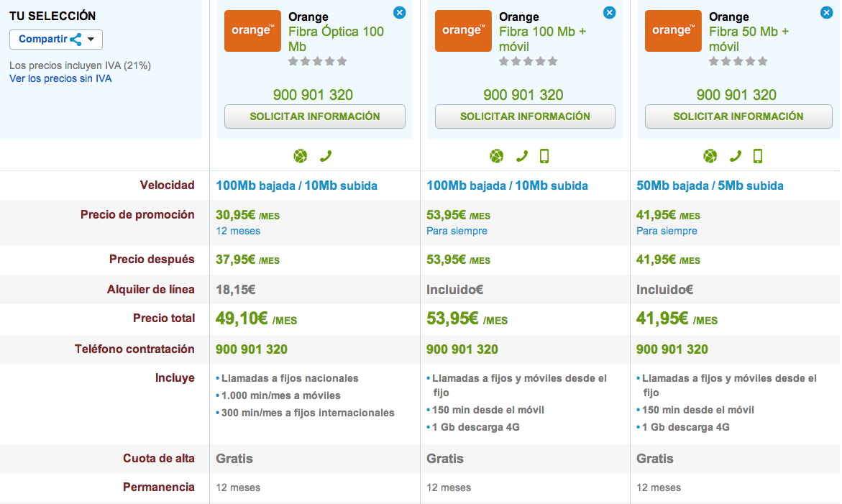Click the 49,10€ total price
The image size is (842, 504).
tap(256, 319)
